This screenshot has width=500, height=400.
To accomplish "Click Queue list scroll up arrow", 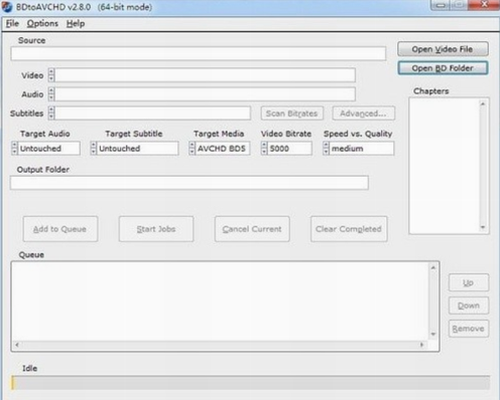I will coord(433,268).
